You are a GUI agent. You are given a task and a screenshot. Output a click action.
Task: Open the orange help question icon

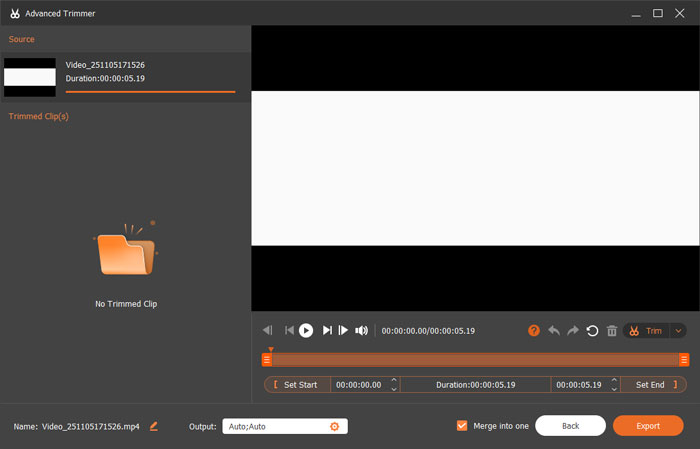(x=534, y=331)
